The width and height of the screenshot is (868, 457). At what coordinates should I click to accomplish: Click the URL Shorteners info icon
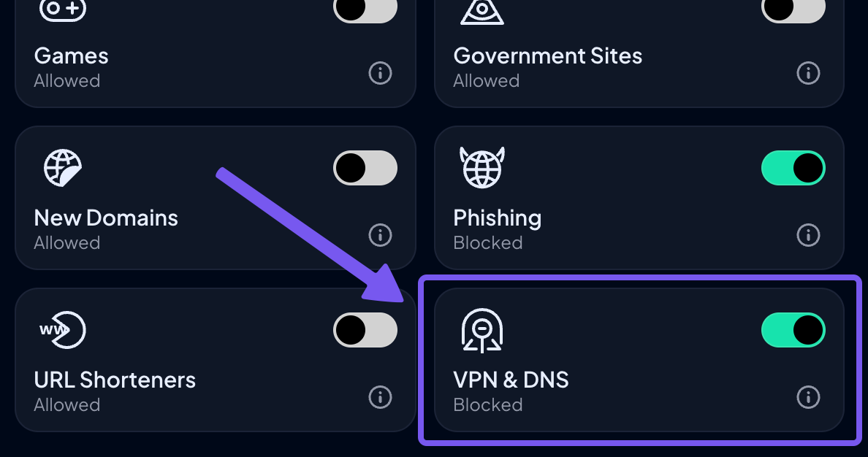tap(380, 398)
